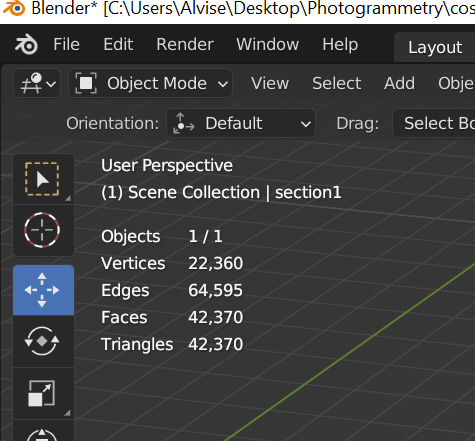The width and height of the screenshot is (475, 441).
Task: Select the Transform tool at toolbar bottom
Action: pos(43,431)
